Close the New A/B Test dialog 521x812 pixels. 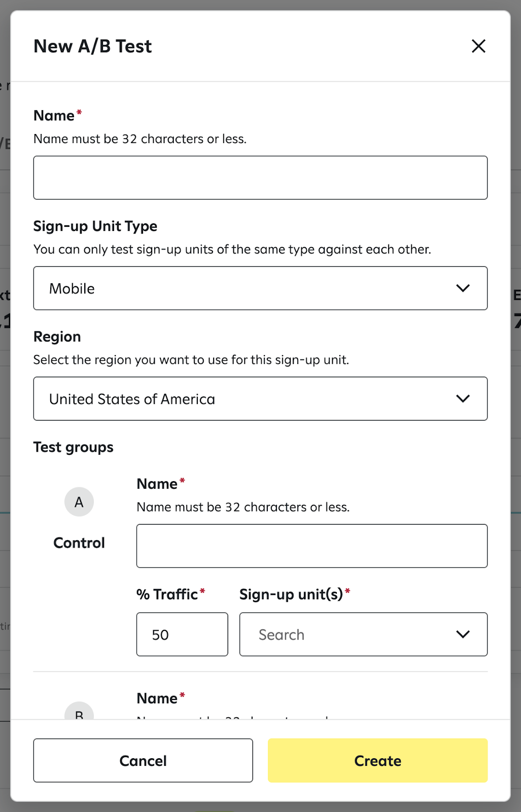click(478, 46)
